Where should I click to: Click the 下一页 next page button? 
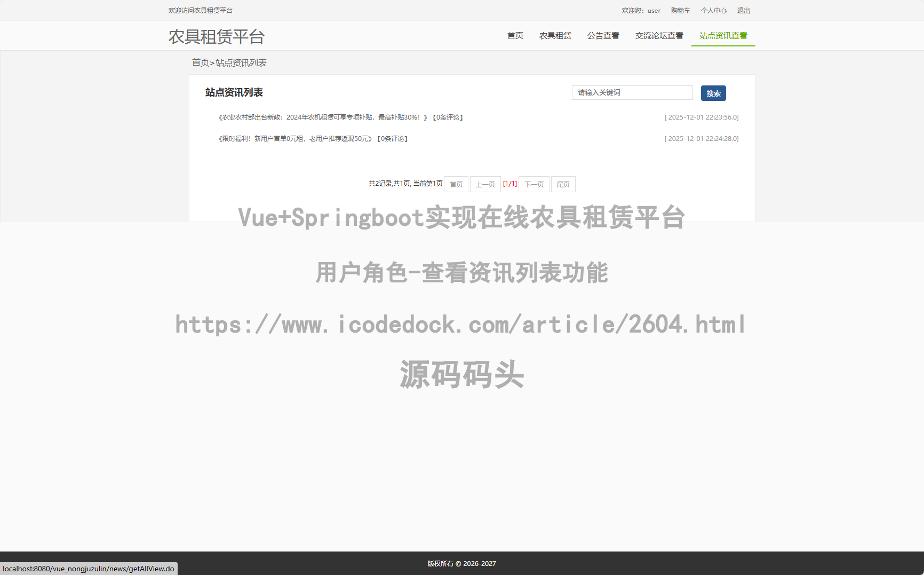533,184
